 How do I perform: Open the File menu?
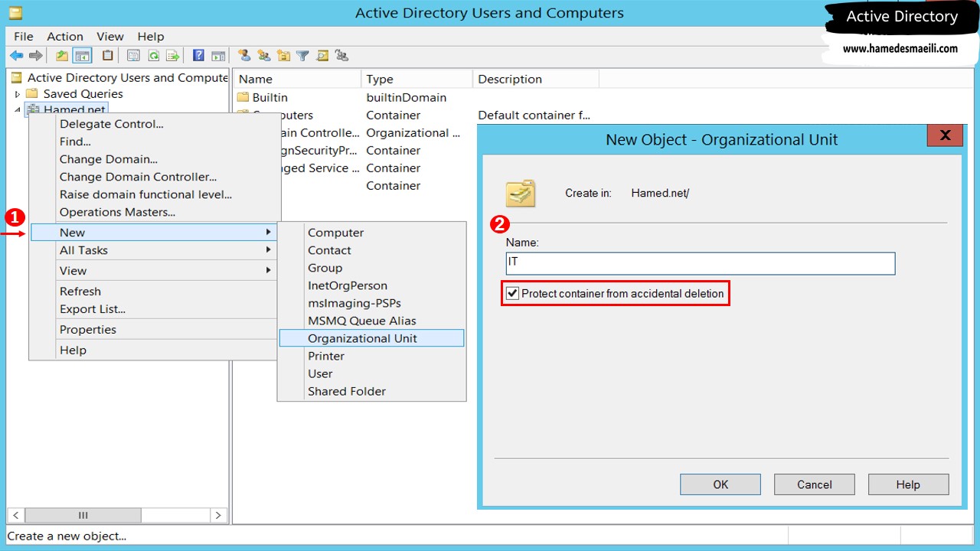[24, 36]
